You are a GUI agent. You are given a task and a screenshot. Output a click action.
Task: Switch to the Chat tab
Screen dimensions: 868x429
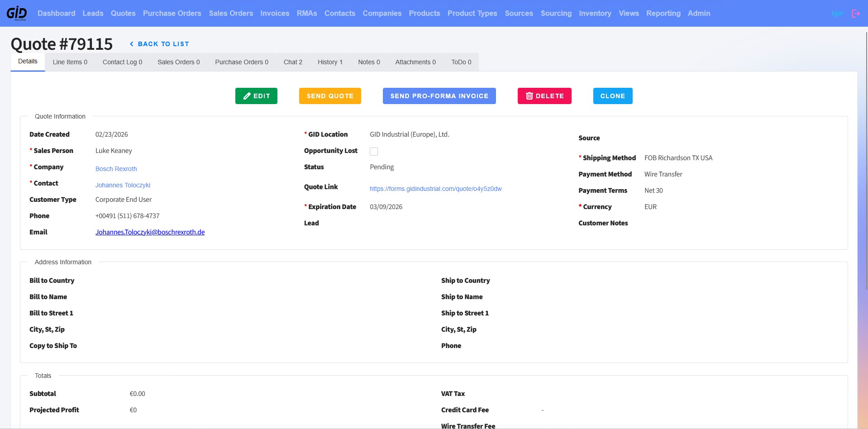(293, 62)
